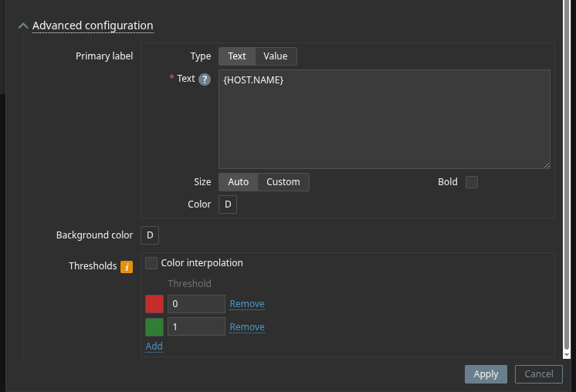Enable Color interpolation checkbox
This screenshot has height=392, width=576.
click(x=151, y=263)
